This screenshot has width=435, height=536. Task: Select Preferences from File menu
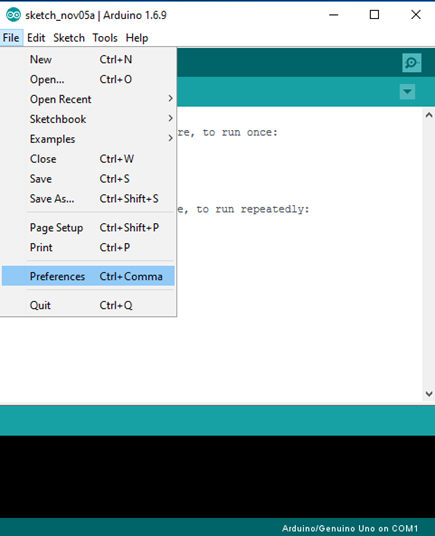(x=88, y=276)
